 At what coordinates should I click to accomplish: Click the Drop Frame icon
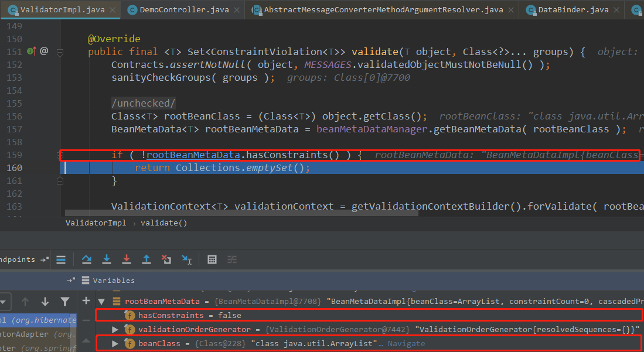click(166, 259)
